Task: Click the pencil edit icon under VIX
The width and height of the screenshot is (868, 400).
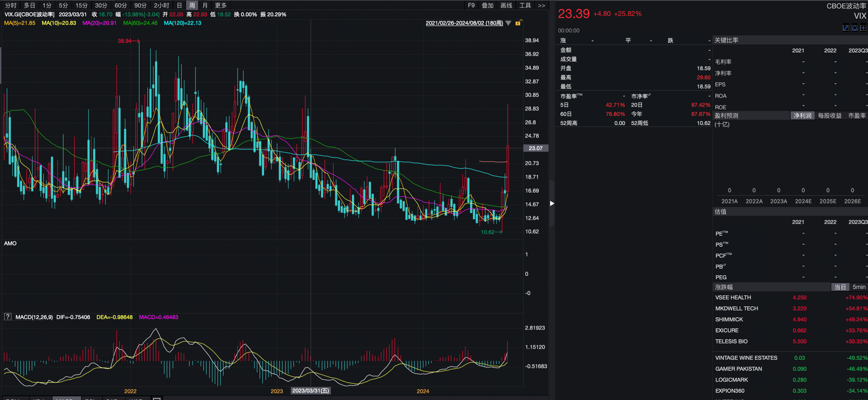Action: (845, 28)
